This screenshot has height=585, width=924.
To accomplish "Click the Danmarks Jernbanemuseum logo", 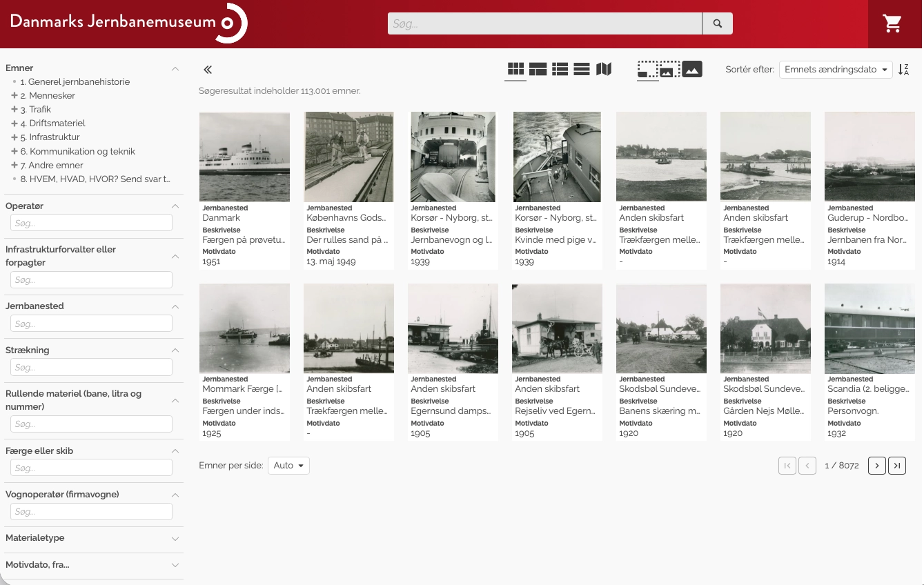I will pyautogui.click(x=128, y=23).
